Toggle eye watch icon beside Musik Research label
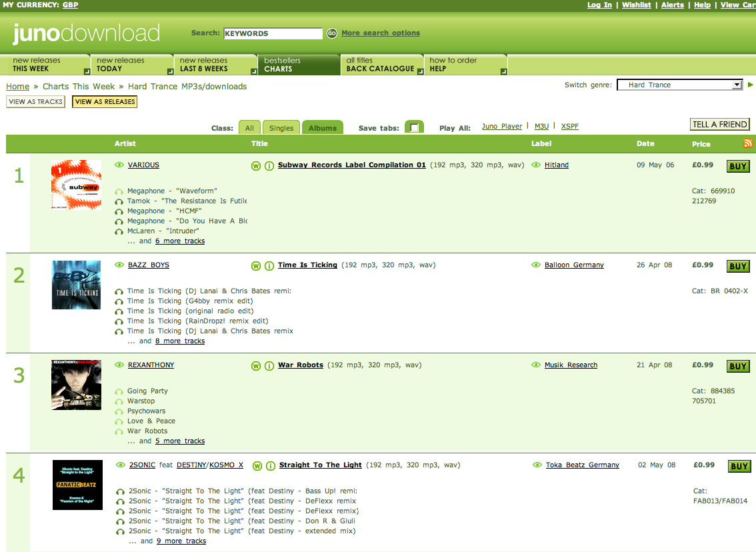This screenshot has width=756, height=552. coord(535,365)
